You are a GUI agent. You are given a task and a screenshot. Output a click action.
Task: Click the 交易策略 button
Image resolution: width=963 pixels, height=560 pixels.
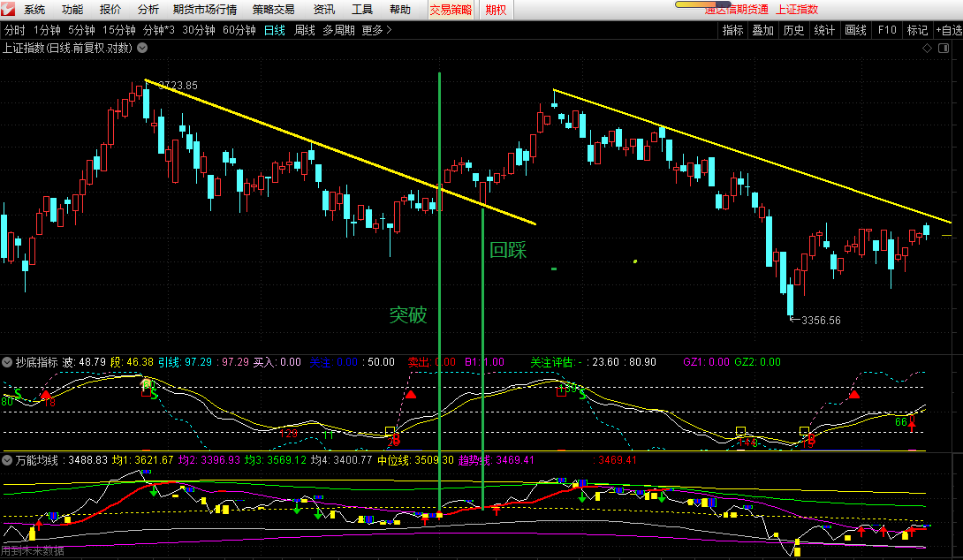point(451,10)
